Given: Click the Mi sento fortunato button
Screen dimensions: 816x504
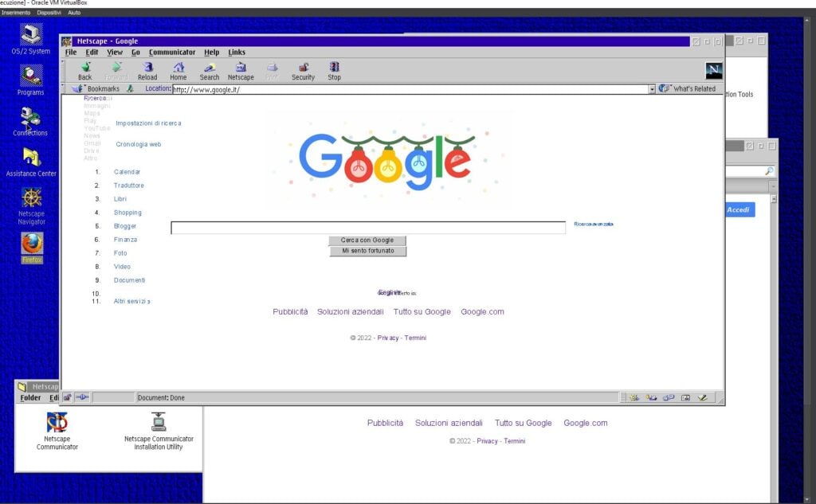Looking at the screenshot, I should (368, 251).
